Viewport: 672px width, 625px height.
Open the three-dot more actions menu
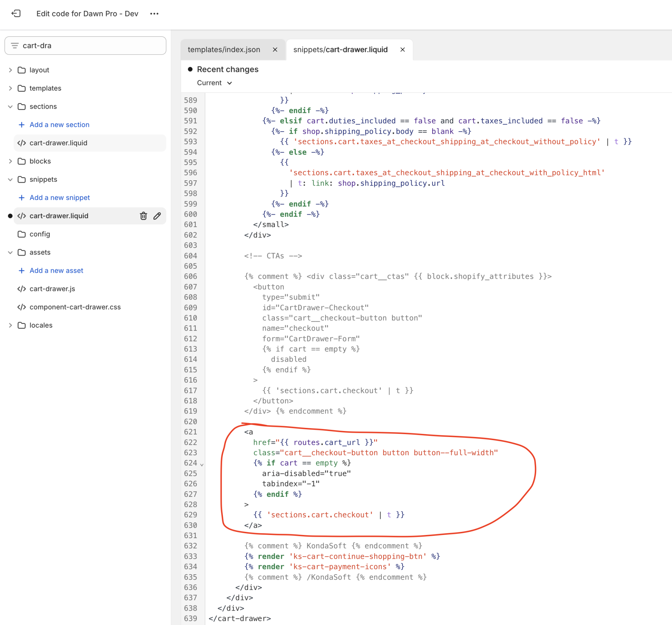coord(154,14)
